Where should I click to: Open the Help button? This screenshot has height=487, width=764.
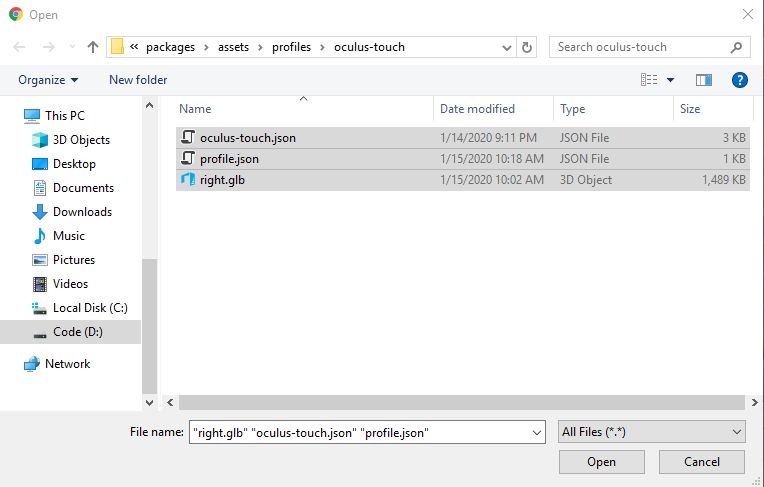pos(740,80)
